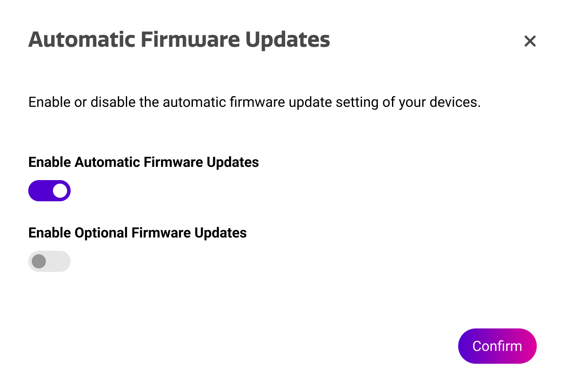Turn off the purple automatic updates switch
Viewport: 565px width, 392px height.
tap(49, 191)
